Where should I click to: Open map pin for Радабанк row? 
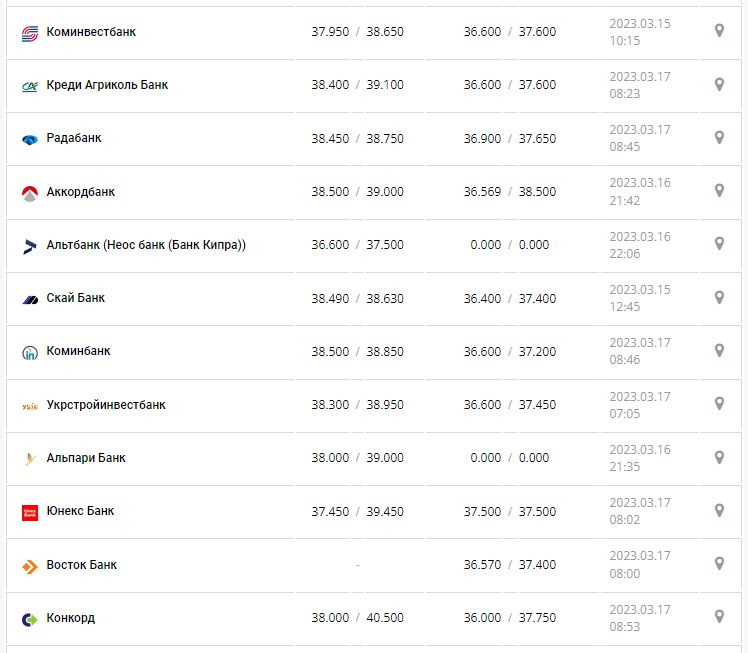(x=718, y=138)
